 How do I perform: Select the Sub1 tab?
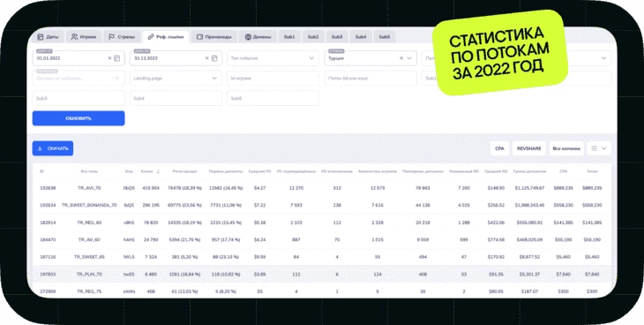pyautogui.click(x=289, y=37)
